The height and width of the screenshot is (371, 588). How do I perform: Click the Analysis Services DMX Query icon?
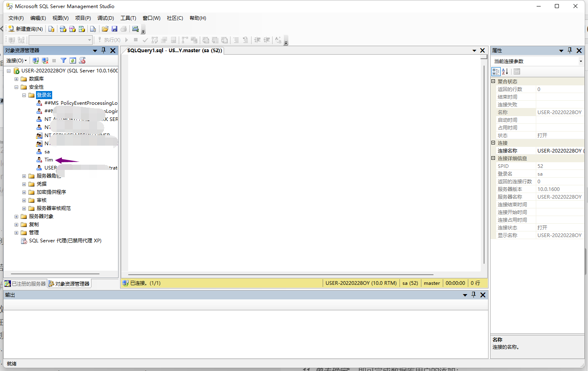click(72, 29)
